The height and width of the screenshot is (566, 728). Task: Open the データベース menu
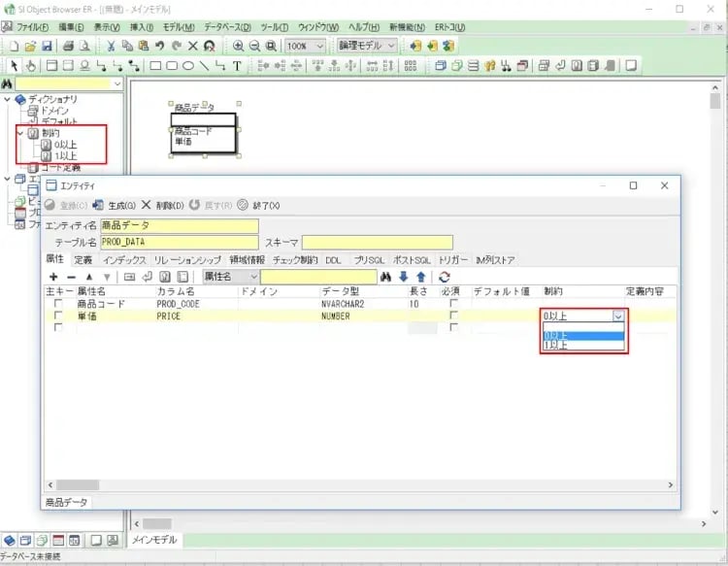click(227, 26)
